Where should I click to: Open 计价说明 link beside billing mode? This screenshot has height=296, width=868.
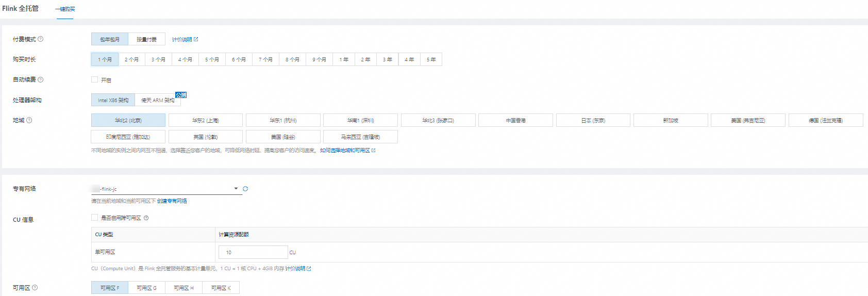coord(185,40)
